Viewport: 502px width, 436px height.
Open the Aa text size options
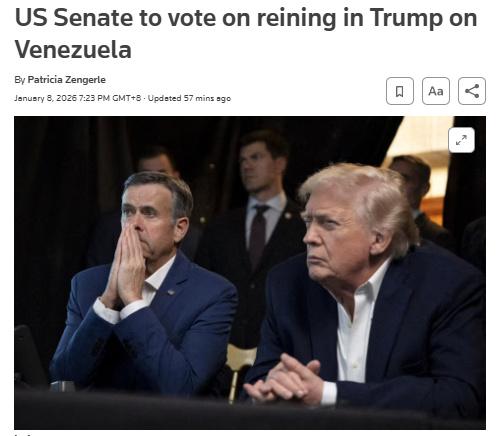click(x=436, y=91)
